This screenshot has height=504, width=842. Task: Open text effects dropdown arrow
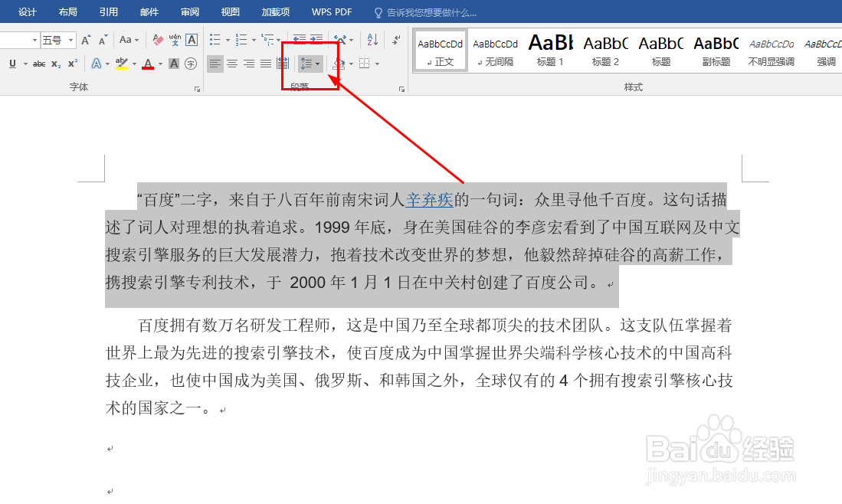point(108,64)
